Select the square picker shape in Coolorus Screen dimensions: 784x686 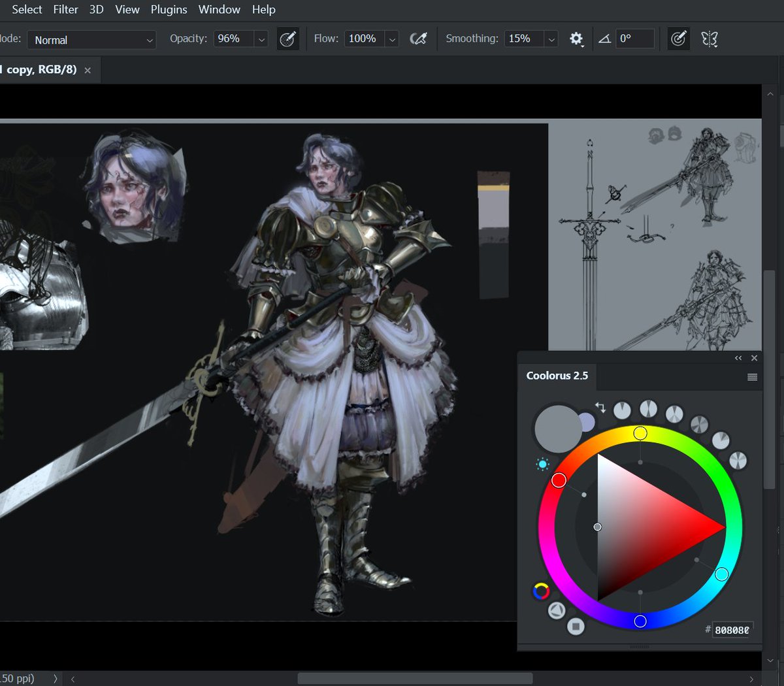tap(577, 626)
